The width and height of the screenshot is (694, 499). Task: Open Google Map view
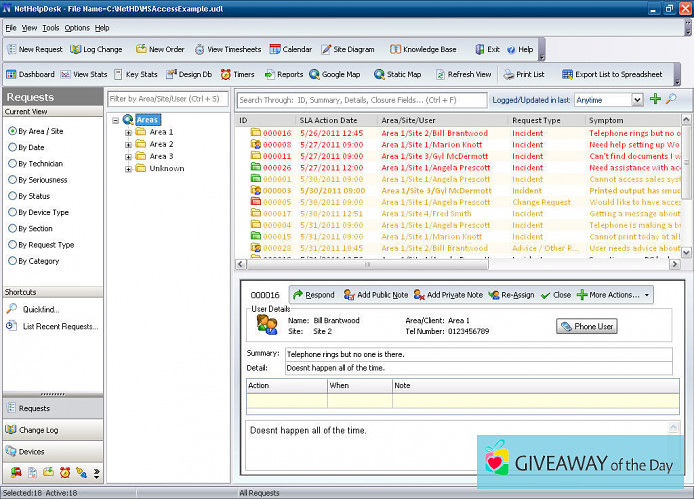[x=334, y=74]
